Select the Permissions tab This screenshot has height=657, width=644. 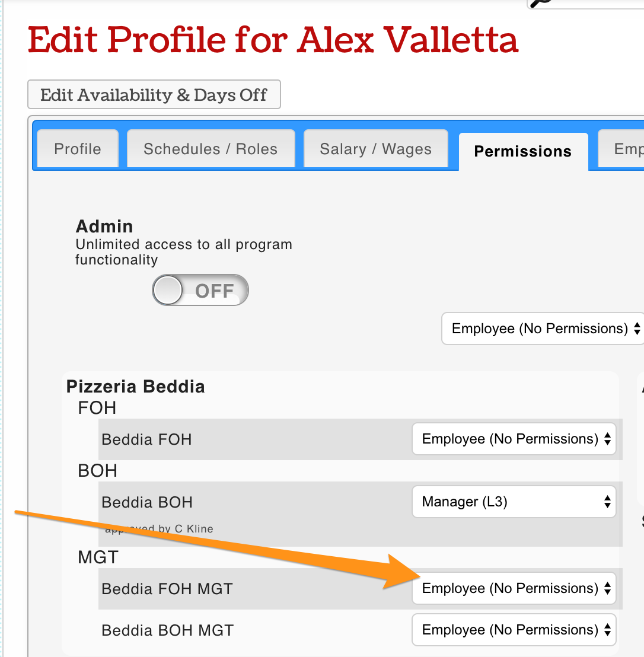tap(522, 151)
